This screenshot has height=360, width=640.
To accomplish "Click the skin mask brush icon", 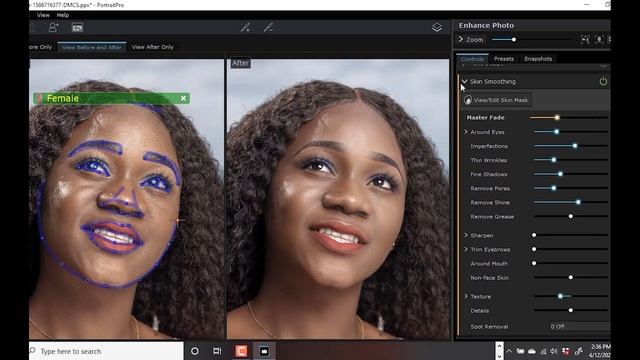I will (468, 100).
